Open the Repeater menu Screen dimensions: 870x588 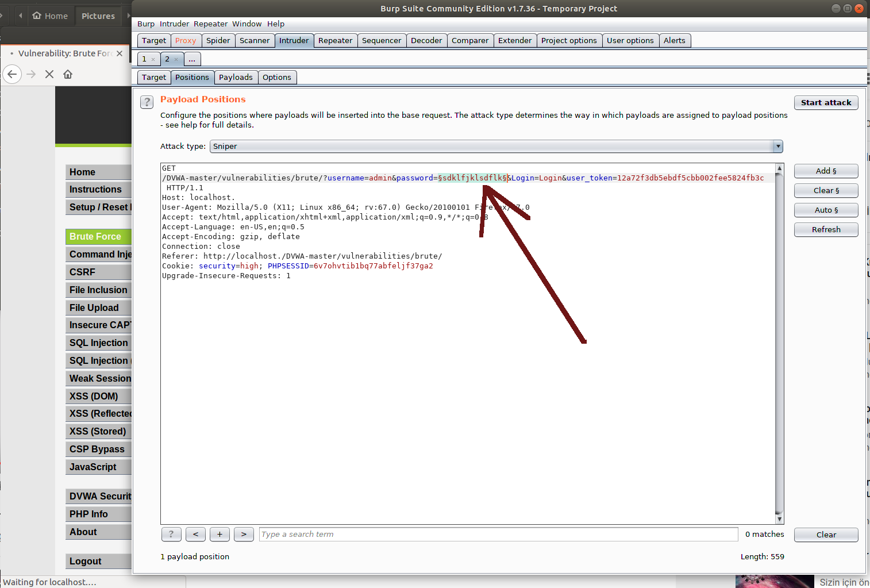tap(210, 24)
